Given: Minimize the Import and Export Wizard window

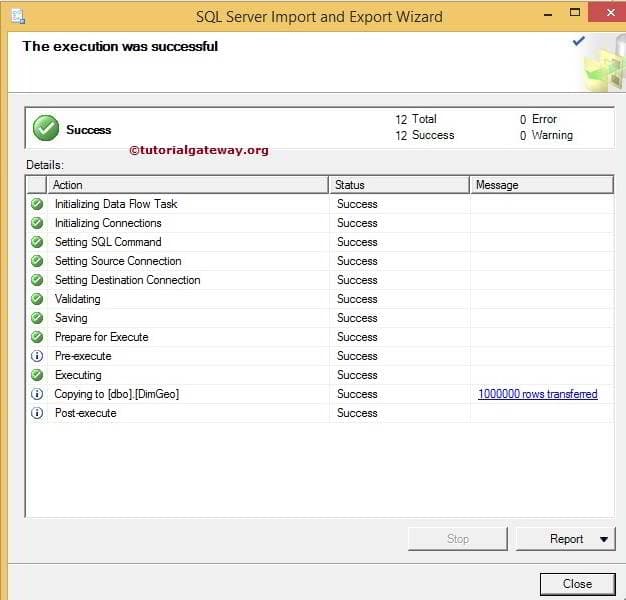Looking at the screenshot, I should (548, 14).
